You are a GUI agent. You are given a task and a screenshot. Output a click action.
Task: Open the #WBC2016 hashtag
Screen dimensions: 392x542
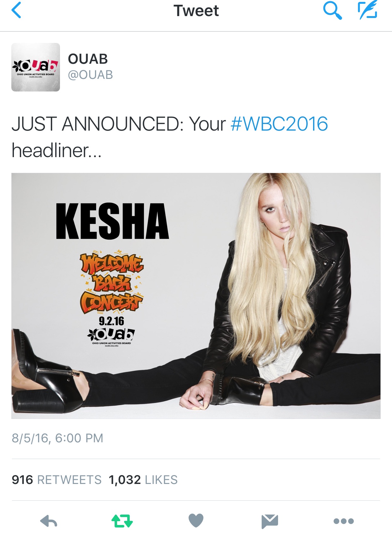tap(279, 124)
